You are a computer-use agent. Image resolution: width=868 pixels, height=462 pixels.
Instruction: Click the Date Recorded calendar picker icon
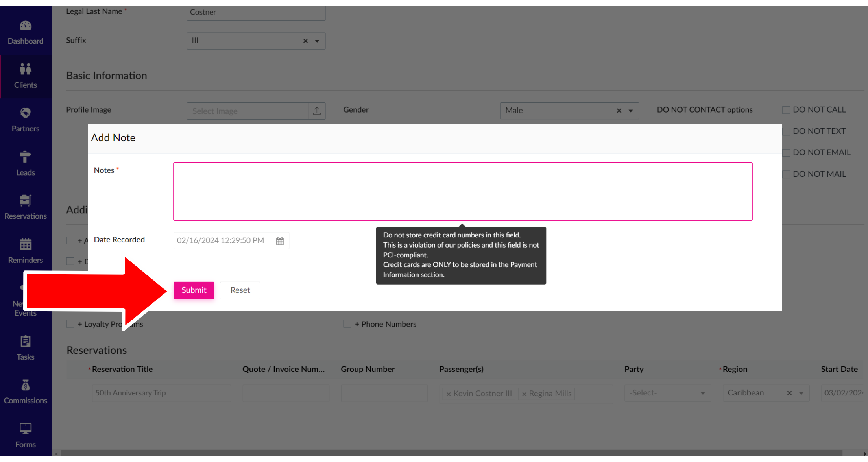(x=280, y=241)
